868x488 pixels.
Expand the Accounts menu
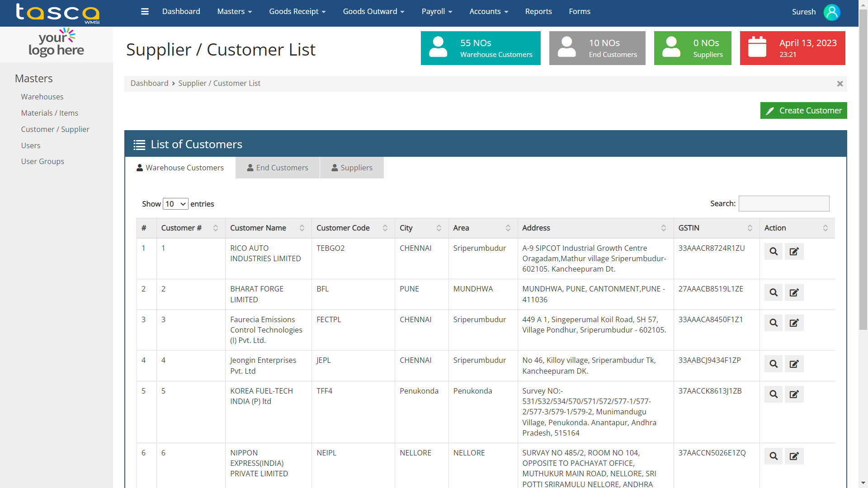489,11
